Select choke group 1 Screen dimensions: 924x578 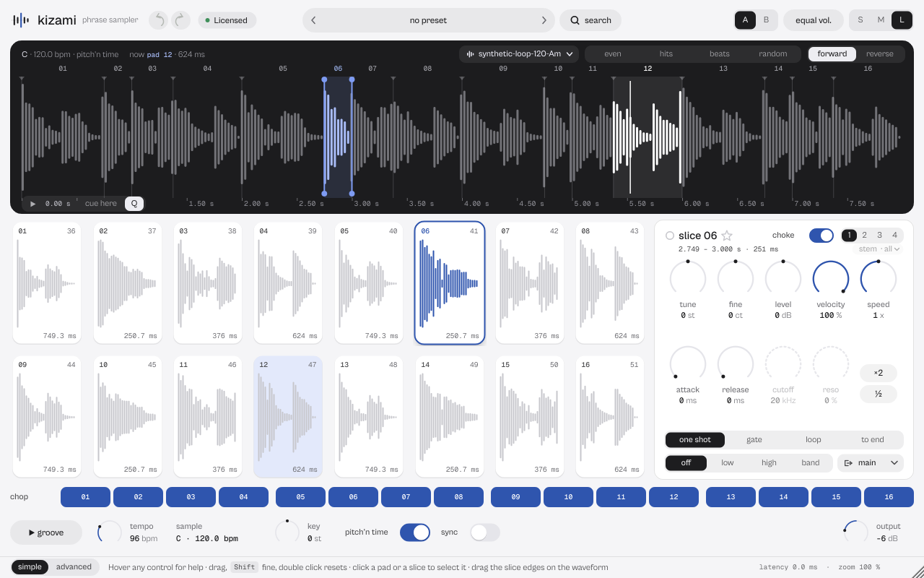(x=850, y=235)
